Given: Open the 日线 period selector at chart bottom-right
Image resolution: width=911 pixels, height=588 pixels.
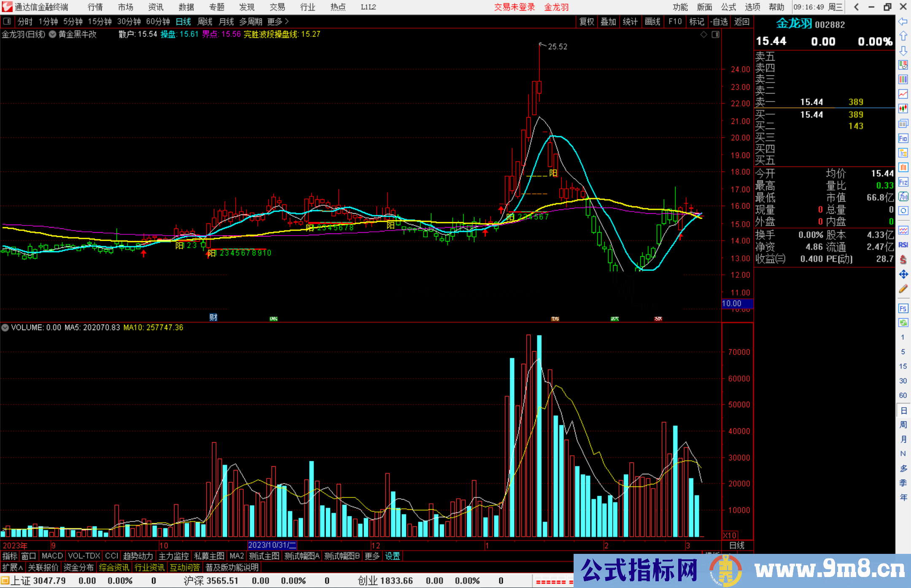Looking at the screenshot, I should [x=737, y=545].
